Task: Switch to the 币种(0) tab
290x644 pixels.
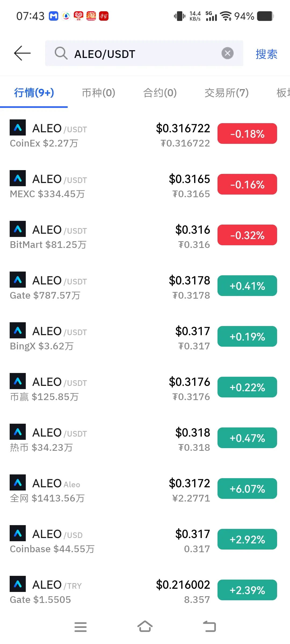Action: [x=99, y=93]
